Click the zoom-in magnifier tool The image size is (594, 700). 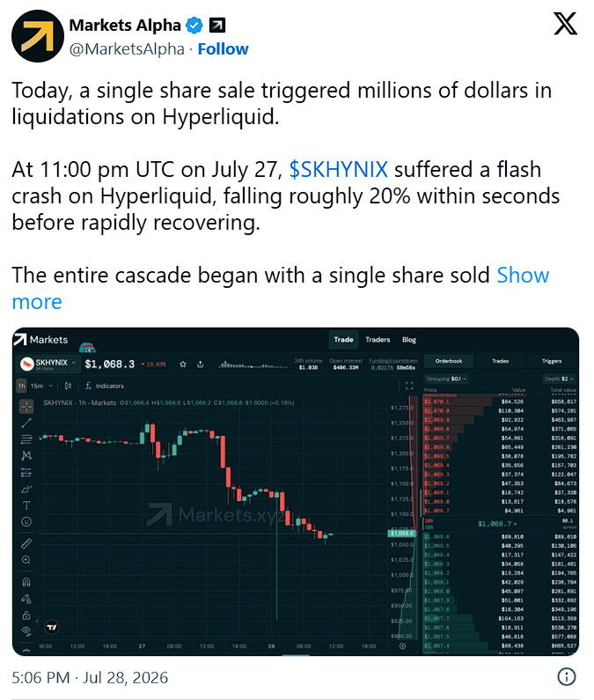26,560
